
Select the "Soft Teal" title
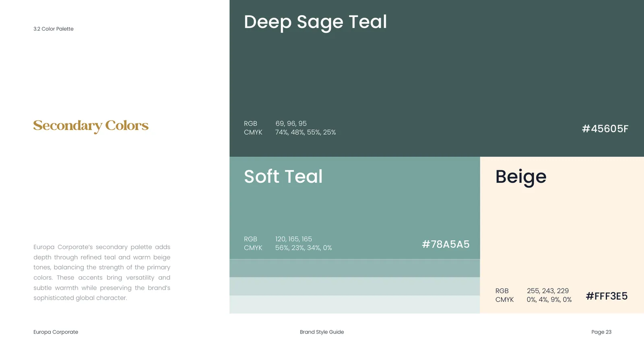click(283, 177)
